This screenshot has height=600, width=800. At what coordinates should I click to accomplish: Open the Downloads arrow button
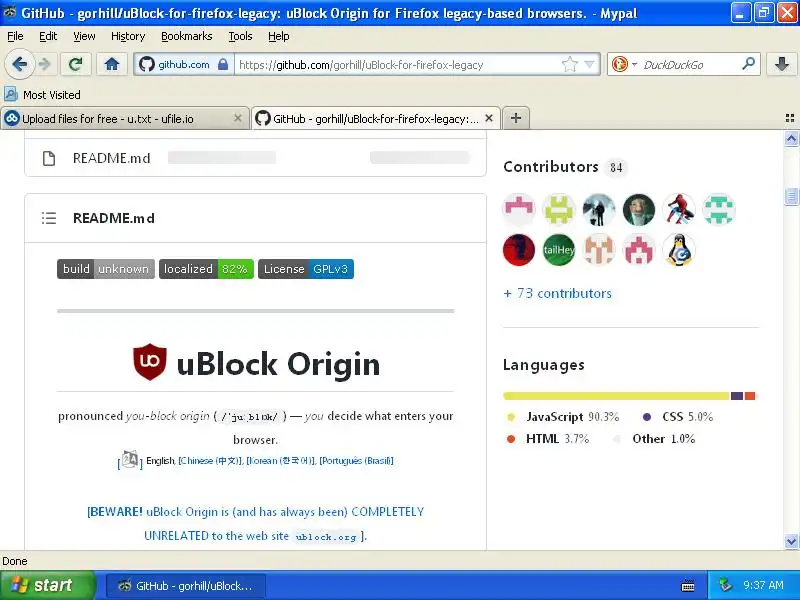[x=781, y=64]
